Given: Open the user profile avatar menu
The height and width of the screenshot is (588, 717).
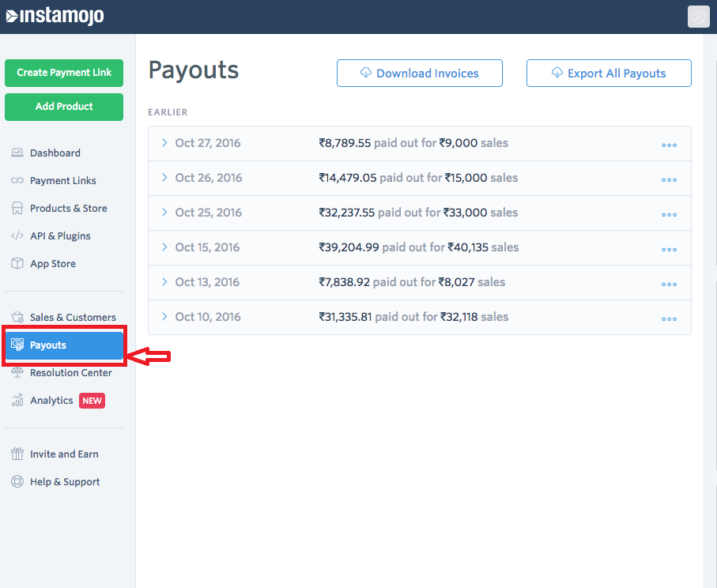Looking at the screenshot, I should [698, 17].
